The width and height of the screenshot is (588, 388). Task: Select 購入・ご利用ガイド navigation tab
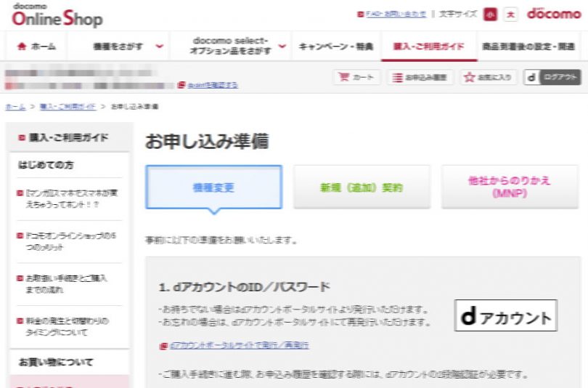428,47
